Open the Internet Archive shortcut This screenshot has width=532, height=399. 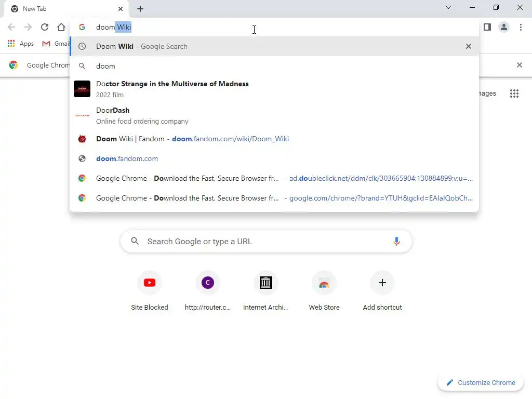265,291
